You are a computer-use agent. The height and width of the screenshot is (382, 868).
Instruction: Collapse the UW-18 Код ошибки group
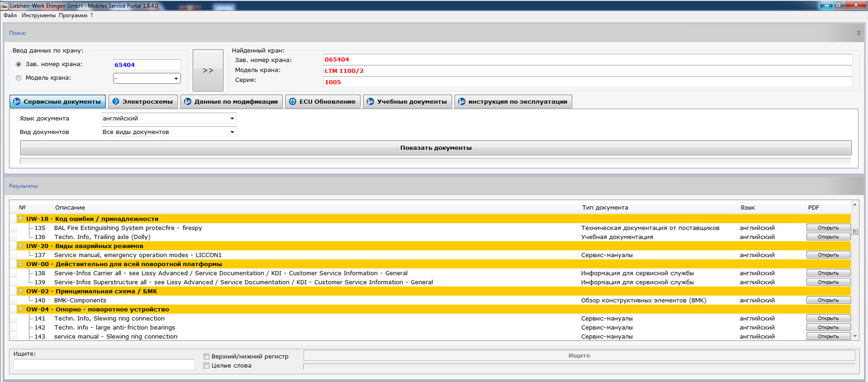tap(21, 219)
